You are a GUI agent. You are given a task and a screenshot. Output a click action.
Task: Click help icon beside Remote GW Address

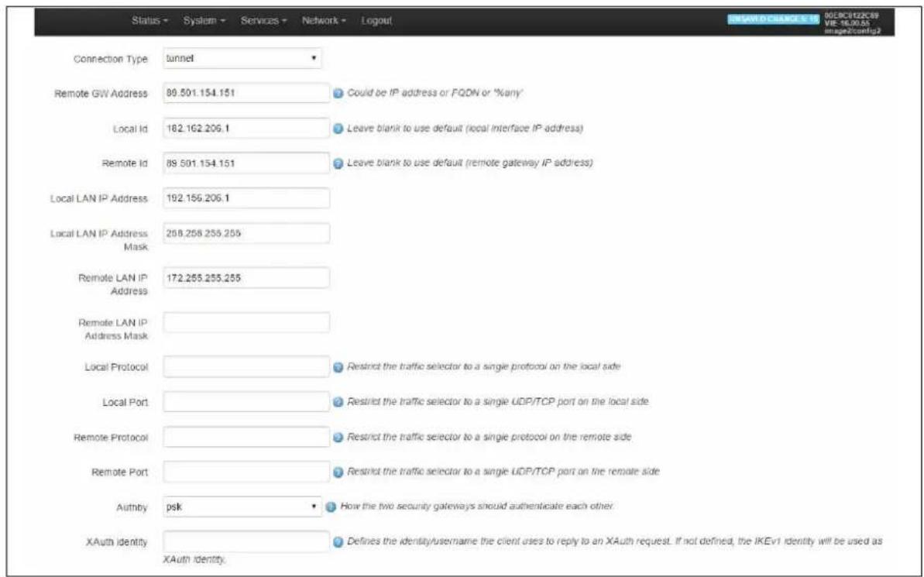338,93
